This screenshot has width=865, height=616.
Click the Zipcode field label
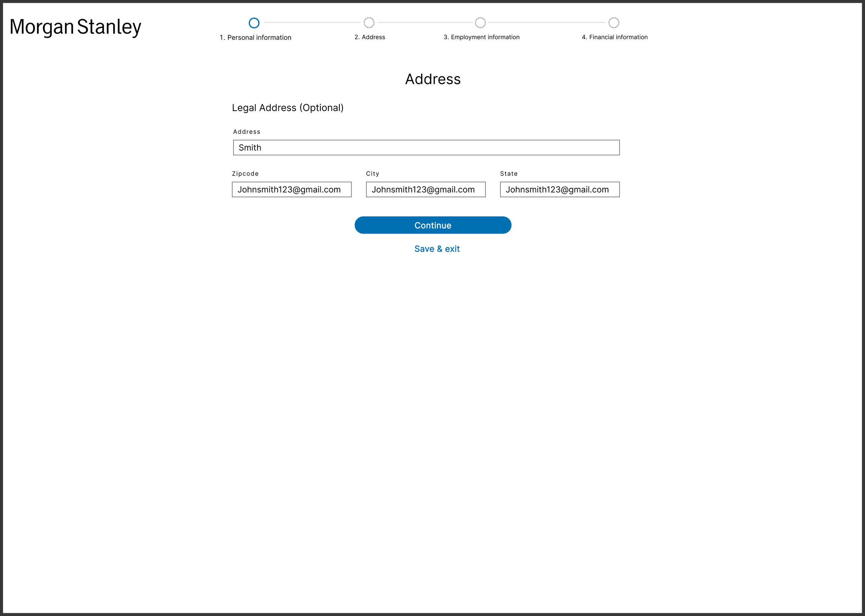point(245,174)
